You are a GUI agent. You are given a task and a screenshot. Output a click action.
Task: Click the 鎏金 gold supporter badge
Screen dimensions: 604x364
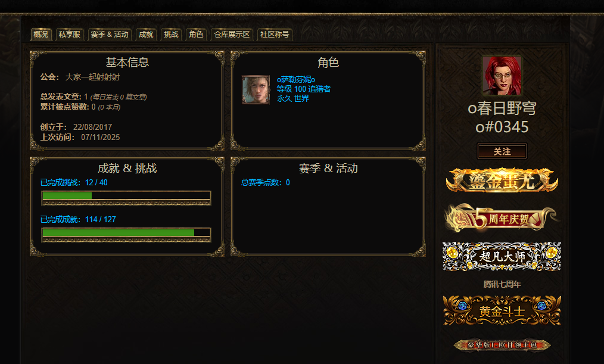pos(502,181)
